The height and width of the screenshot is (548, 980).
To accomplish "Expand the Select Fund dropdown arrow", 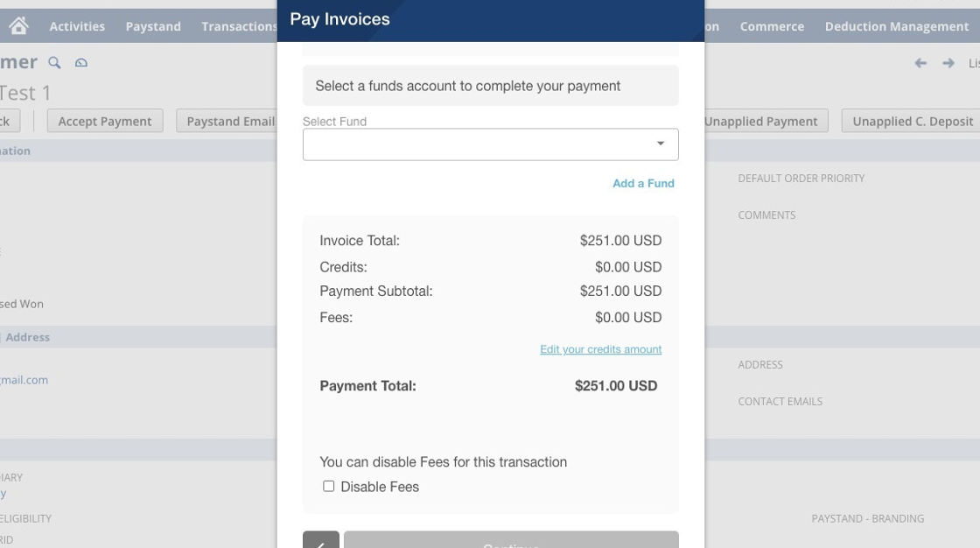I will (661, 144).
